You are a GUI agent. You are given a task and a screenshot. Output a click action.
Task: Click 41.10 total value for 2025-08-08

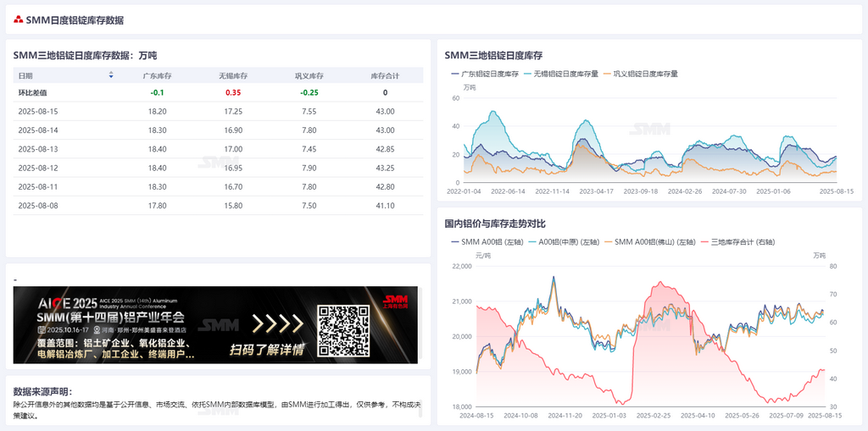coord(385,205)
